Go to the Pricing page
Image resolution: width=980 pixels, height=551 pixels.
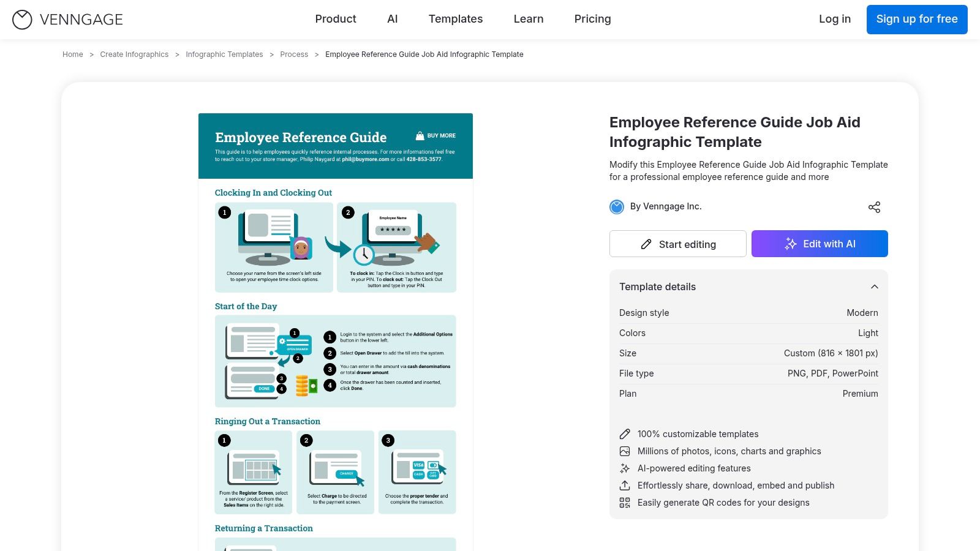click(593, 19)
